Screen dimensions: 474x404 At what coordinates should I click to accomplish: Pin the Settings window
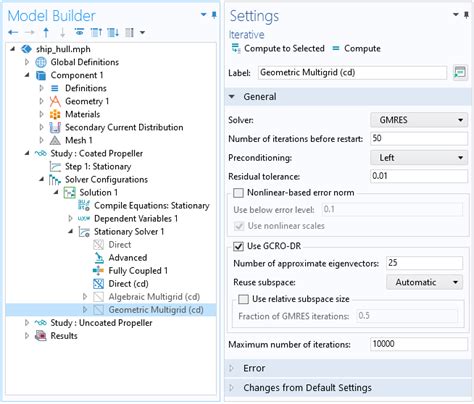click(466, 15)
